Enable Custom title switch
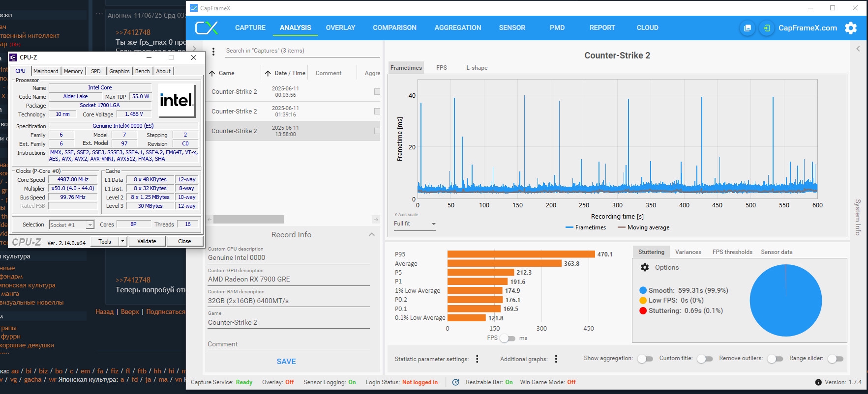 [705, 359]
